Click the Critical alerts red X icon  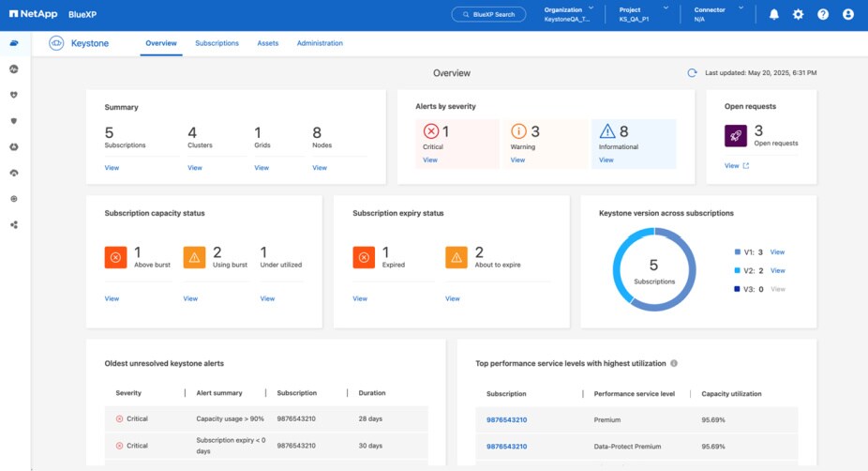(x=430, y=132)
